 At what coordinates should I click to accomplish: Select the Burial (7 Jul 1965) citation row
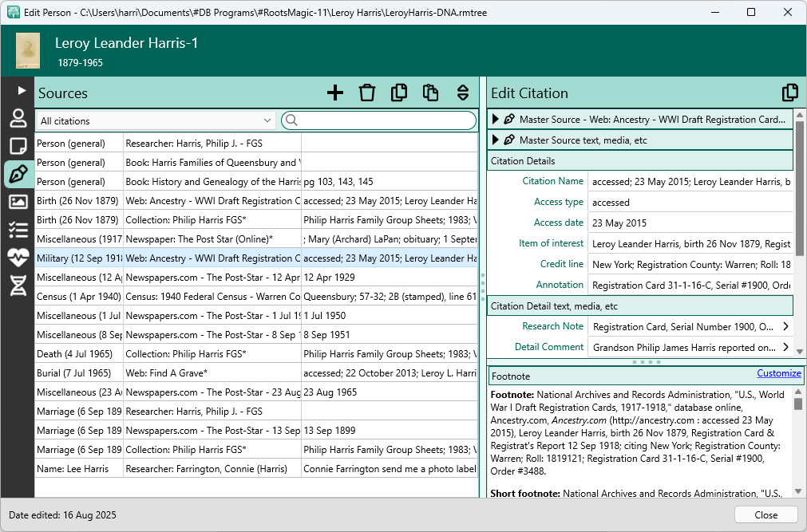(256, 373)
